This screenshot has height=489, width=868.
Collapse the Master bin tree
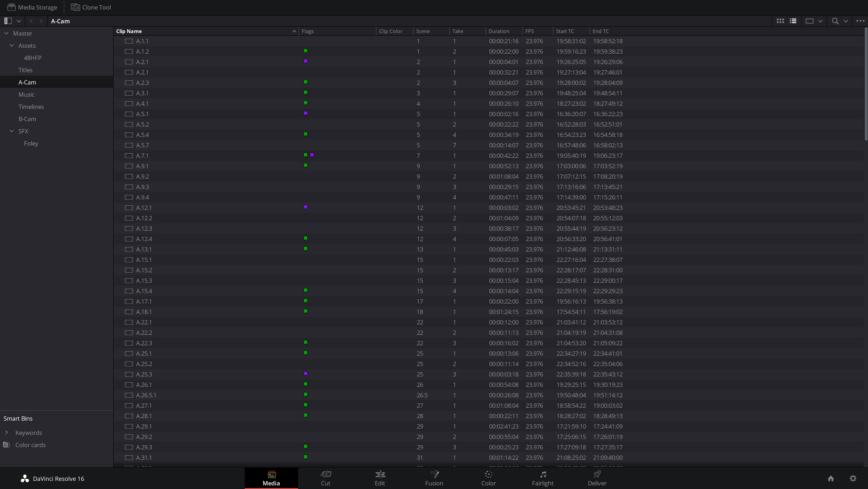click(6, 33)
